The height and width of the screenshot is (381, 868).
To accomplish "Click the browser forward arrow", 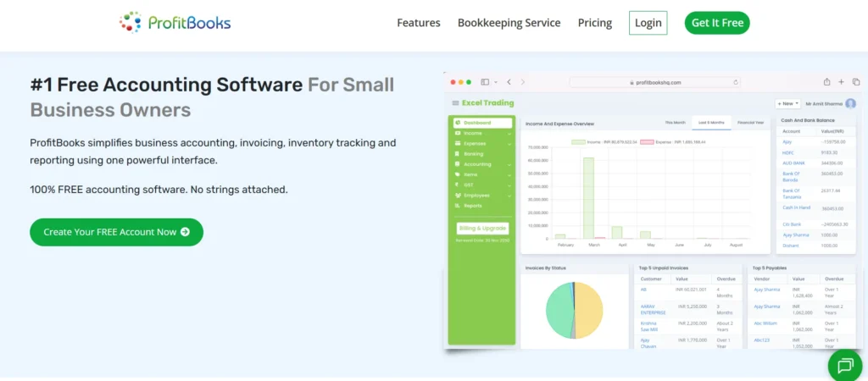I will click(522, 82).
